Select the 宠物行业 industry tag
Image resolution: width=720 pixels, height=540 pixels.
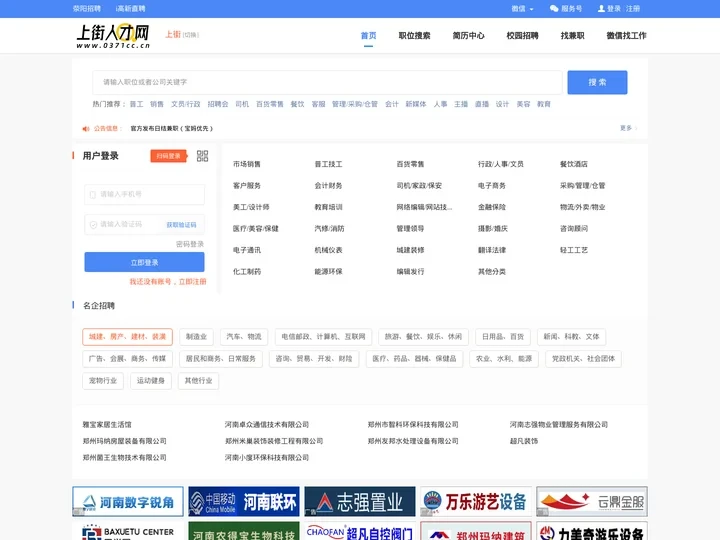pyautogui.click(x=103, y=381)
